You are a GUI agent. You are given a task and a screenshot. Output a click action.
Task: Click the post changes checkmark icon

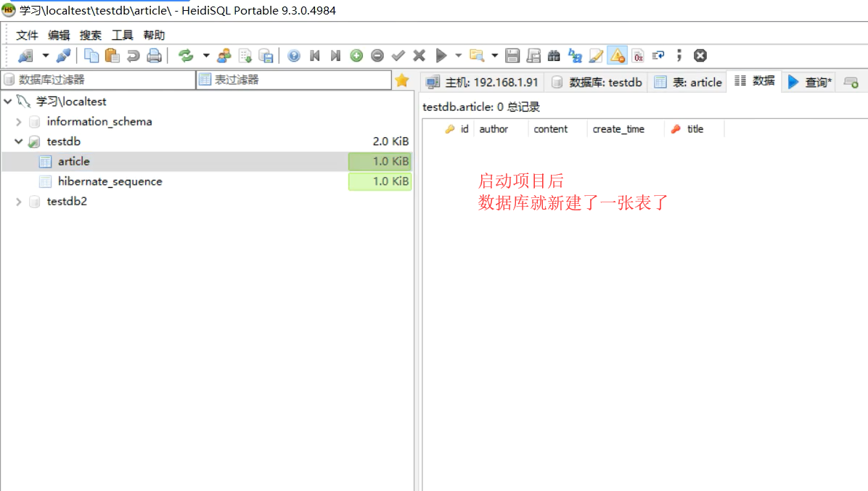click(x=398, y=56)
